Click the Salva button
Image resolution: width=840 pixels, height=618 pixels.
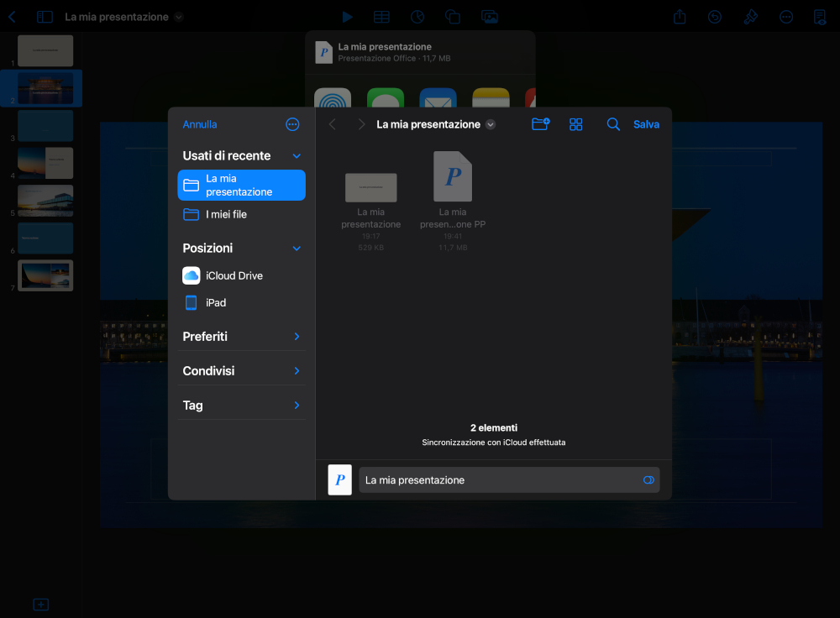pos(646,124)
